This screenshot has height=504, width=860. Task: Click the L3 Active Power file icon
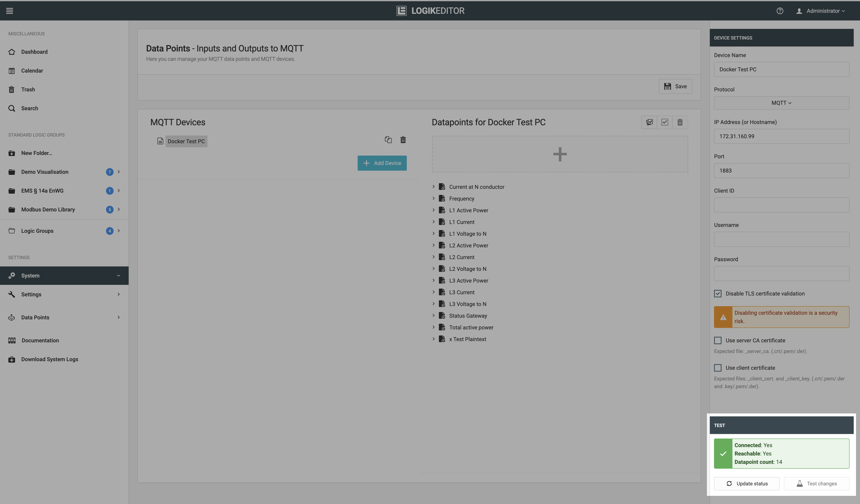click(x=442, y=280)
